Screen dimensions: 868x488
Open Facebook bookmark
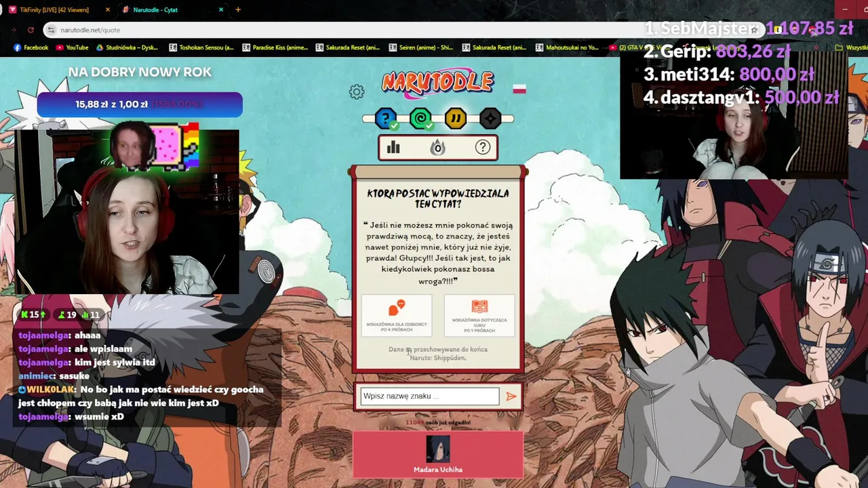[x=31, y=47]
